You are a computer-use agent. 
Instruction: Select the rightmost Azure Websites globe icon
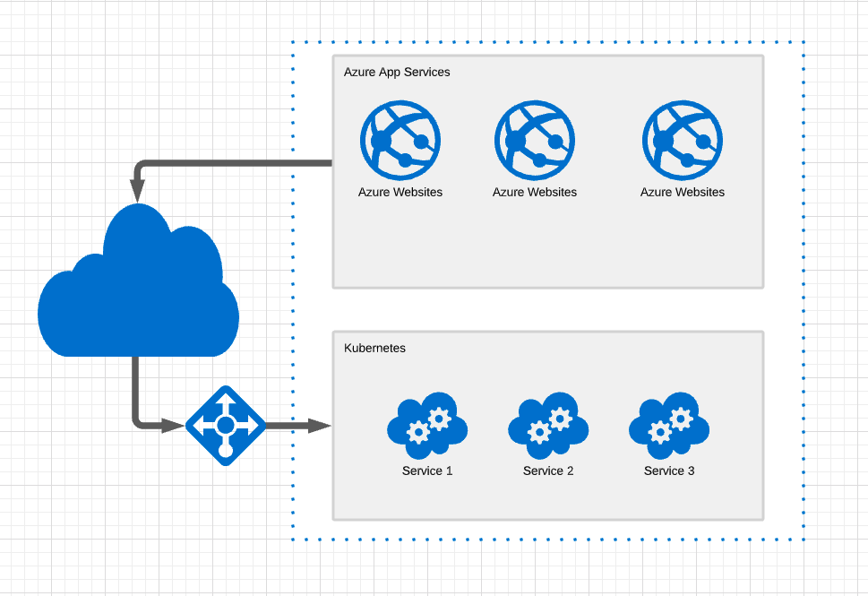coord(682,139)
